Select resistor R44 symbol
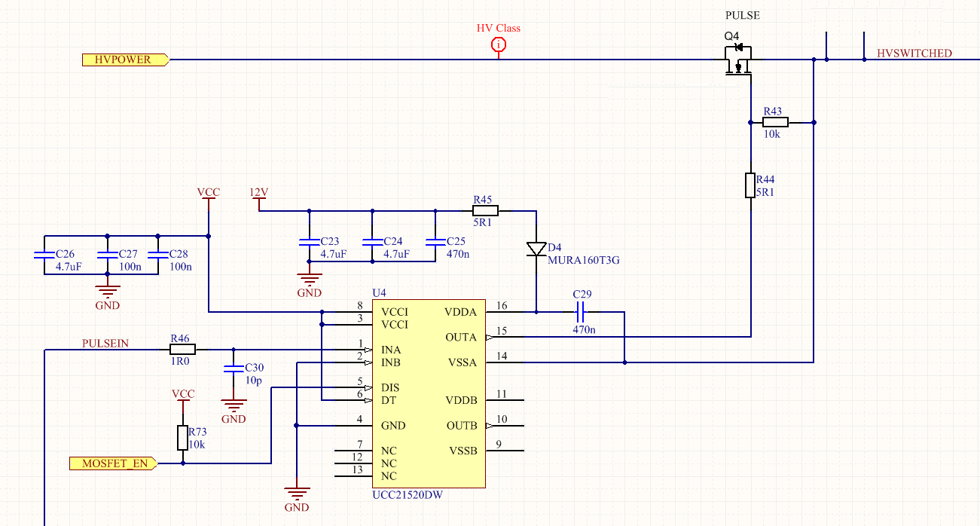The image size is (980, 526). (750, 185)
